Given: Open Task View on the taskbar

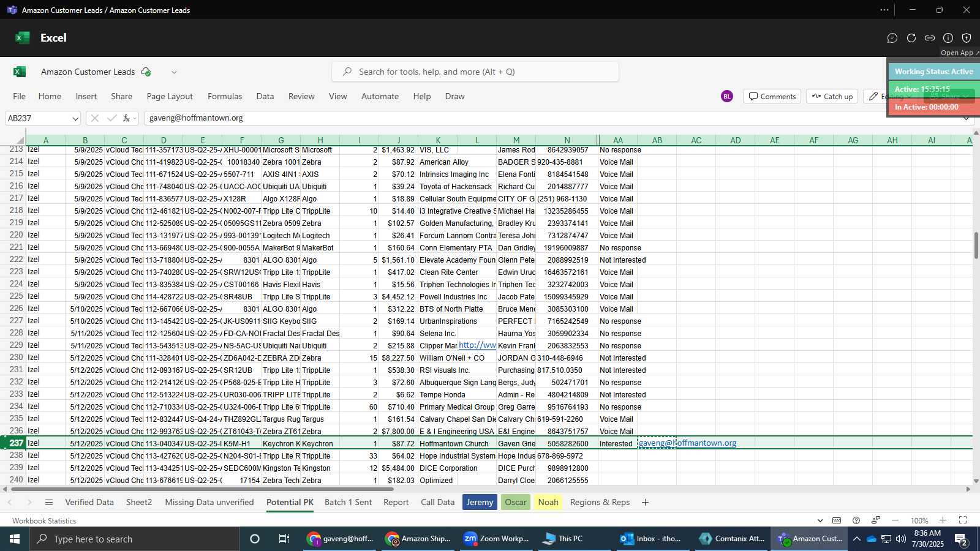Looking at the screenshot, I should point(284,539).
